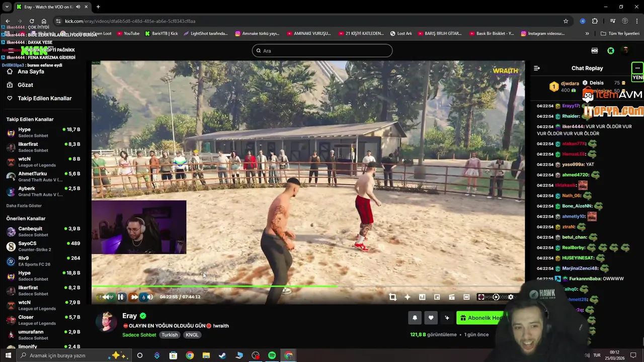Click the Chat Replay header title
This screenshot has width=644, height=362.
pyautogui.click(x=587, y=68)
